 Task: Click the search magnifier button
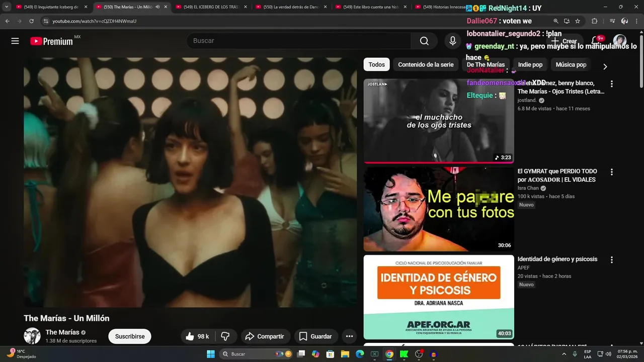[424, 41]
